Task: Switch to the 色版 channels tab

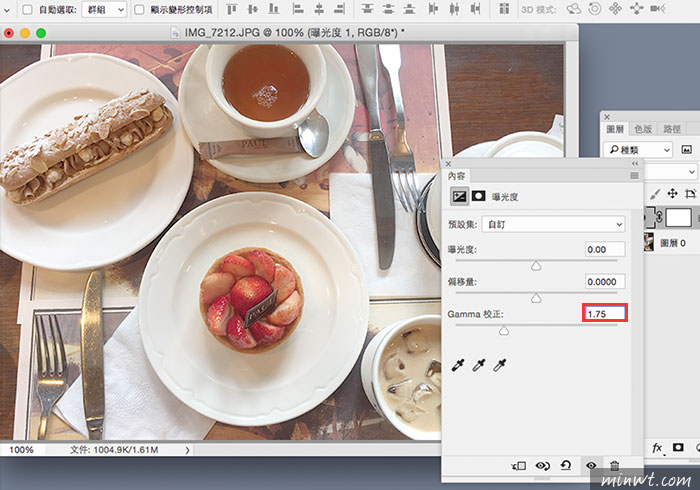Action: (x=642, y=128)
